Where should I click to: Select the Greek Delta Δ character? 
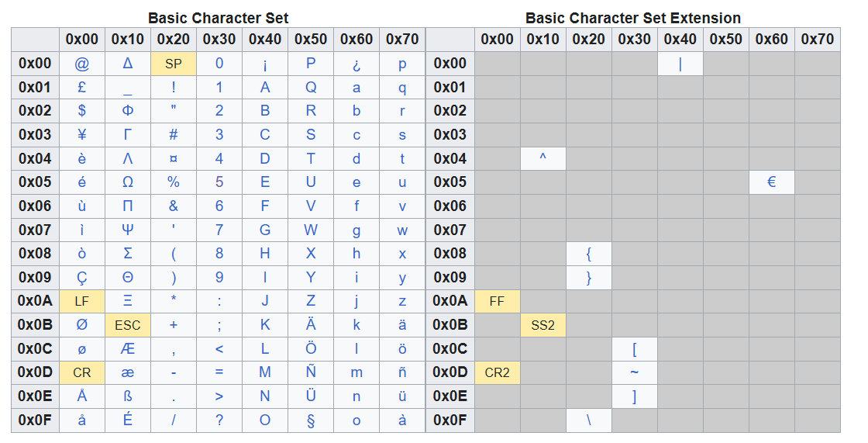click(x=128, y=64)
